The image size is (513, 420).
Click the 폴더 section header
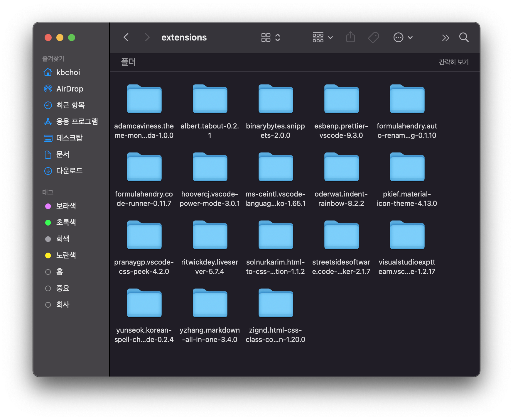[128, 62]
